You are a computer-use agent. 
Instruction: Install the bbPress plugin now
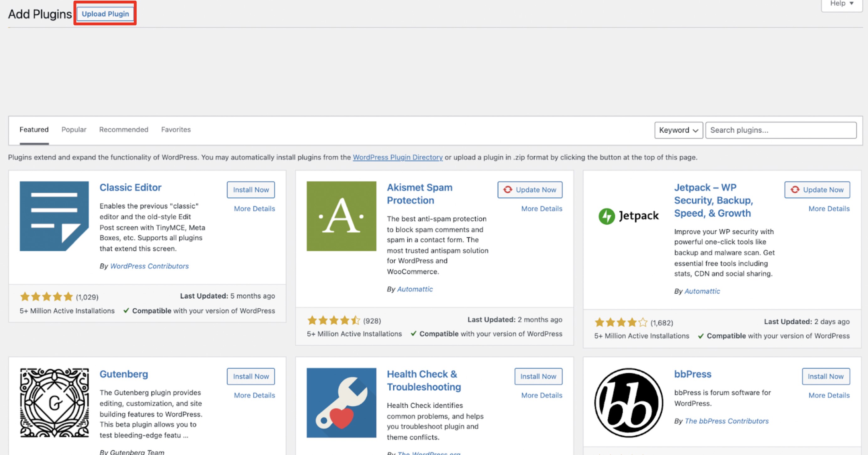826,376
